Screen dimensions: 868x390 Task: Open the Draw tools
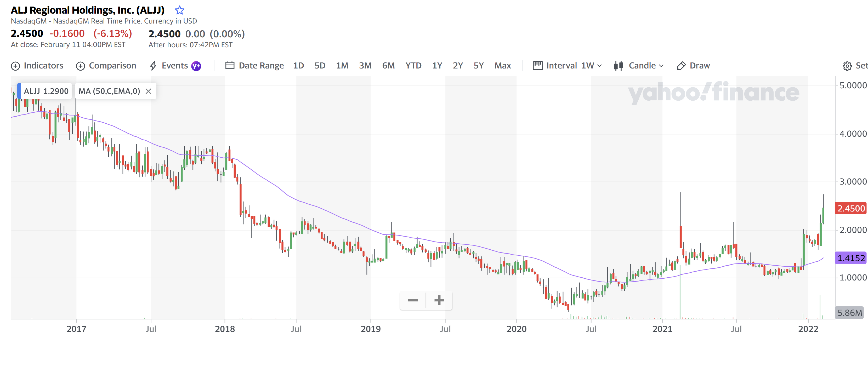(x=693, y=66)
